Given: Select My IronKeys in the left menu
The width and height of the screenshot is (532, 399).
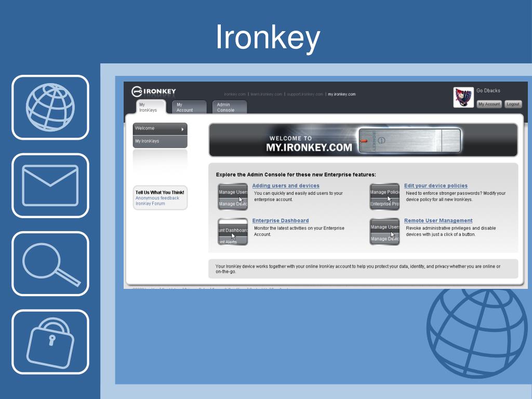Looking at the screenshot, I should (160, 141).
